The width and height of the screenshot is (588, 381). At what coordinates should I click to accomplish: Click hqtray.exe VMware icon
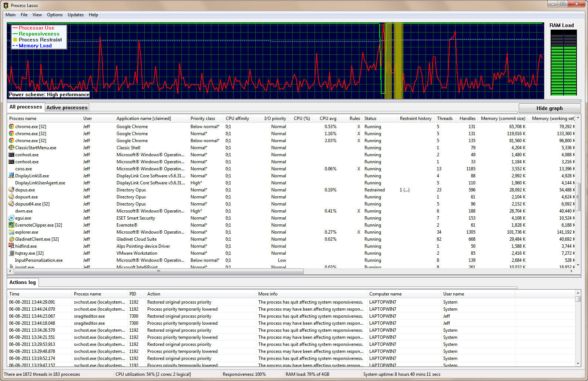(11, 253)
